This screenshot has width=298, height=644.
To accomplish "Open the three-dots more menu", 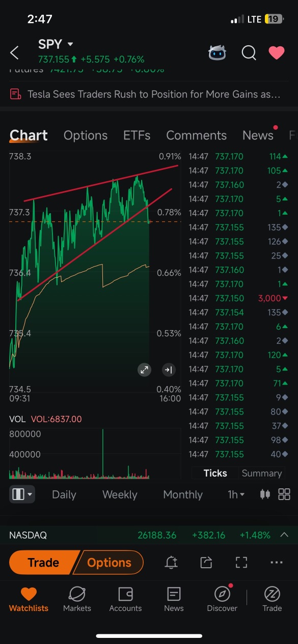I will click(276, 562).
